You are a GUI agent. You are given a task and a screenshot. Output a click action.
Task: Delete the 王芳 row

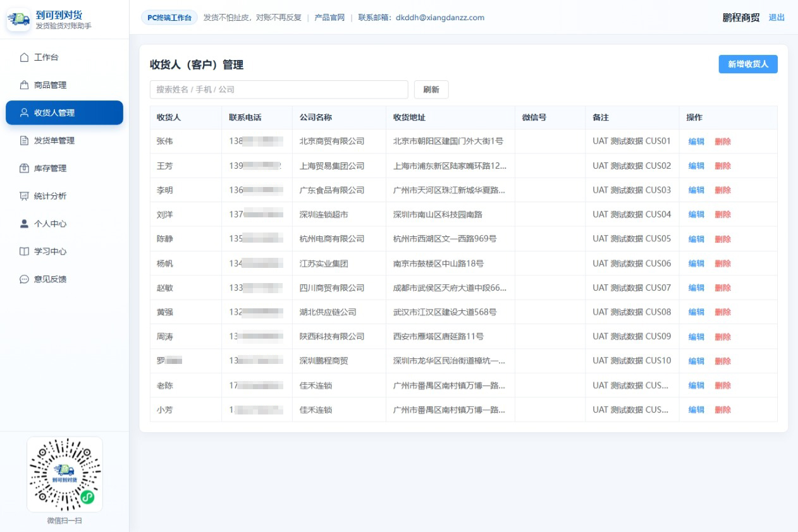click(x=723, y=166)
